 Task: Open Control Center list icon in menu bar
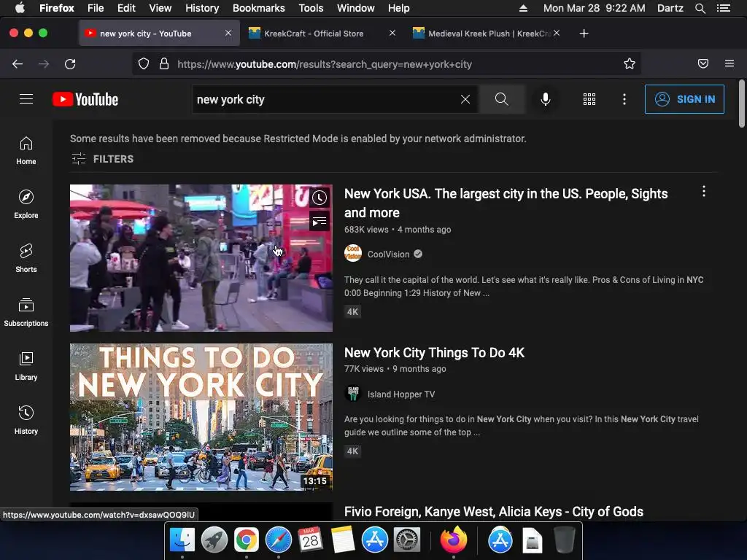click(723, 8)
